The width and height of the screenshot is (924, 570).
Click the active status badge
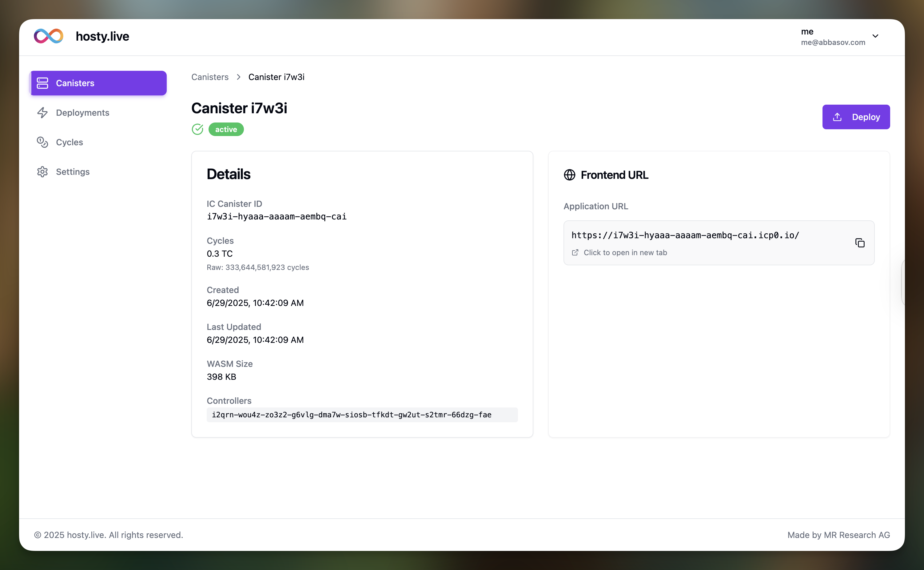pyautogui.click(x=226, y=129)
